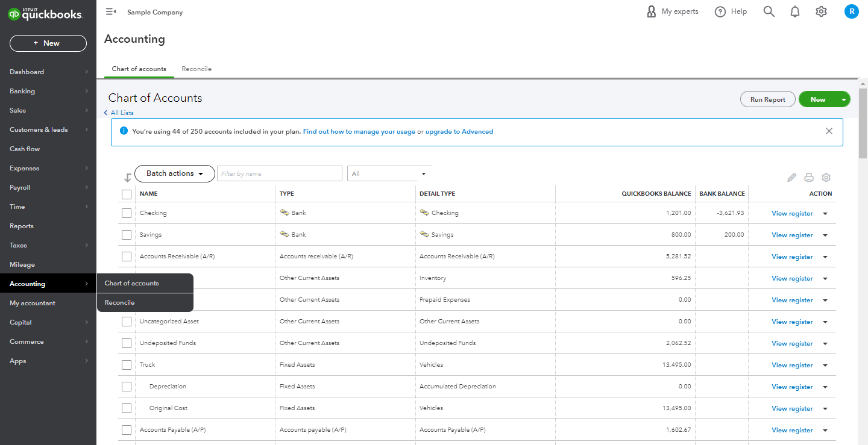Sort by QuickBooks Balance column header

click(x=656, y=194)
